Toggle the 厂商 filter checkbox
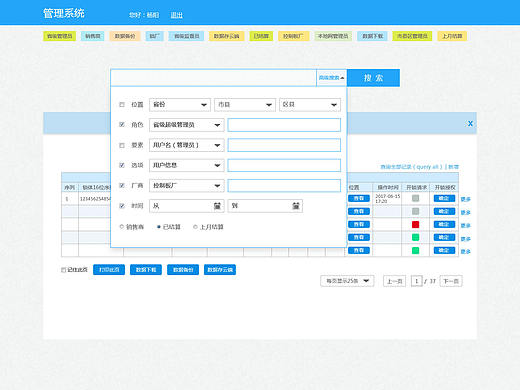The image size is (520, 390). tap(122, 186)
